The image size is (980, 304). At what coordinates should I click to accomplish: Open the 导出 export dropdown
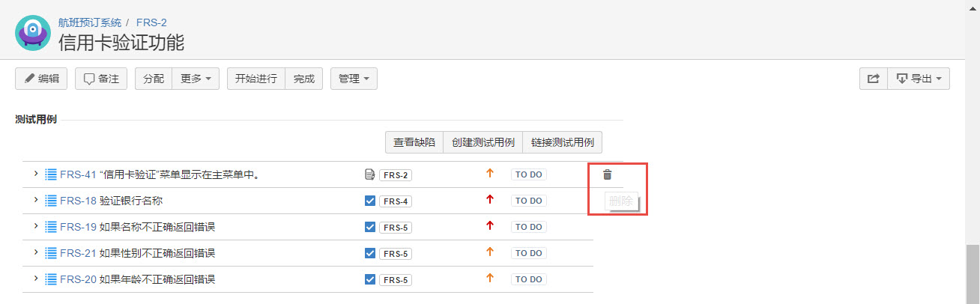click(919, 79)
